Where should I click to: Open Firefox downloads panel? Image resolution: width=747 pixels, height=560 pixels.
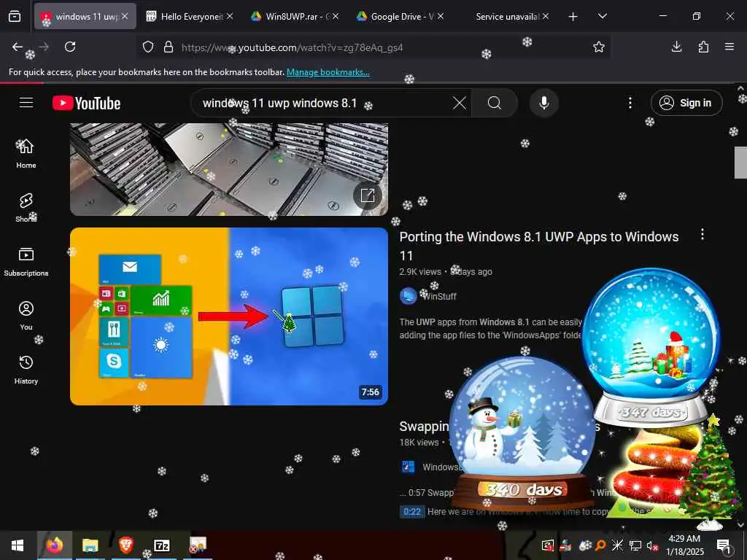pyautogui.click(x=676, y=47)
